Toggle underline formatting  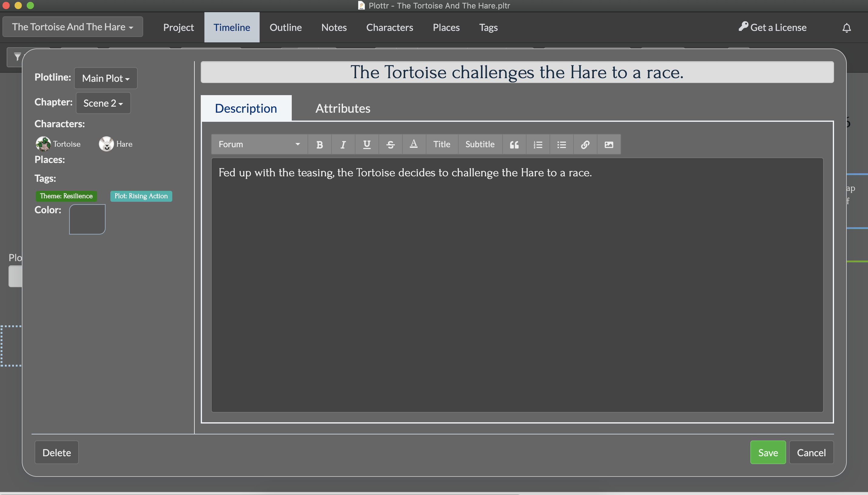coord(366,145)
